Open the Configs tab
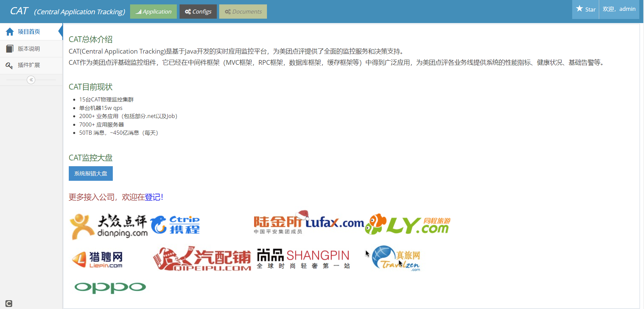The image size is (644, 309). point(198,12)
